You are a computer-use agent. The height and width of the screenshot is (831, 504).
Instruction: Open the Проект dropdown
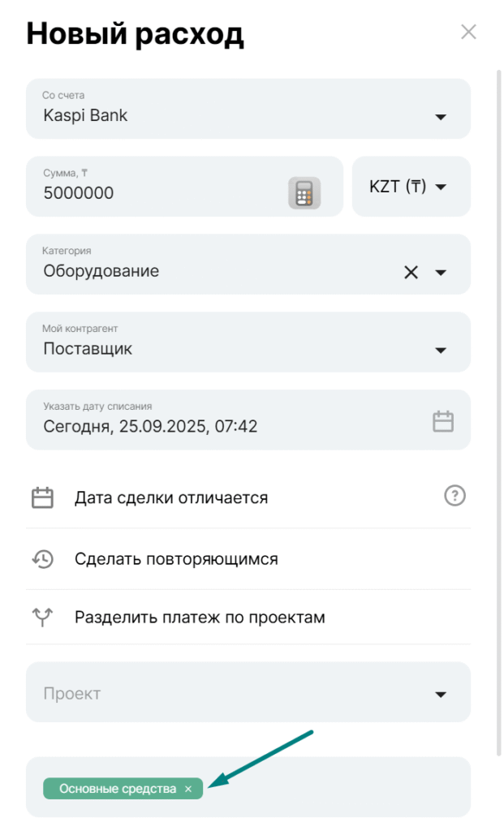click(441, 695)
